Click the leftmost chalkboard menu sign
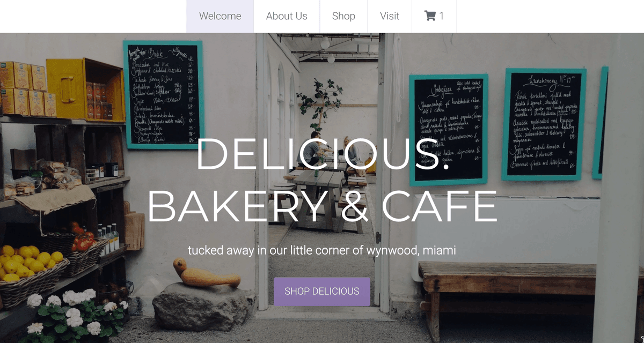 tap(164, 94)
